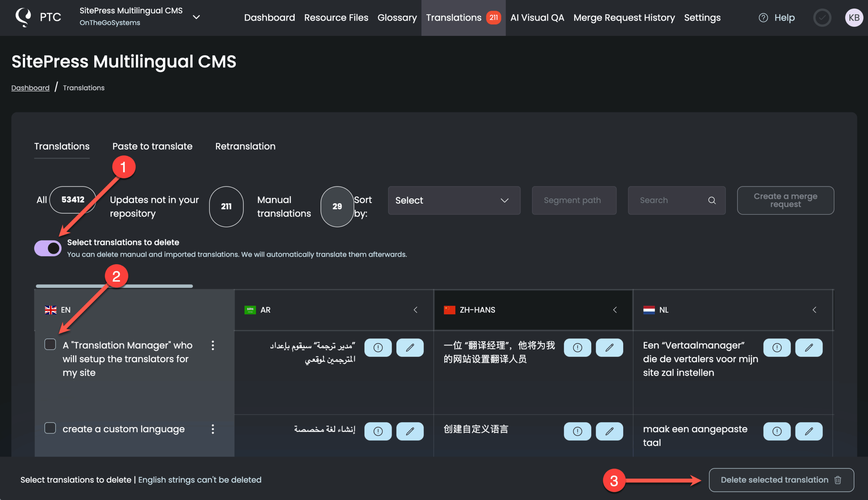Edit the Dutch Vertaalmanager translation
Viewport: 868px width, 500px height.
(x=809, y=348)
